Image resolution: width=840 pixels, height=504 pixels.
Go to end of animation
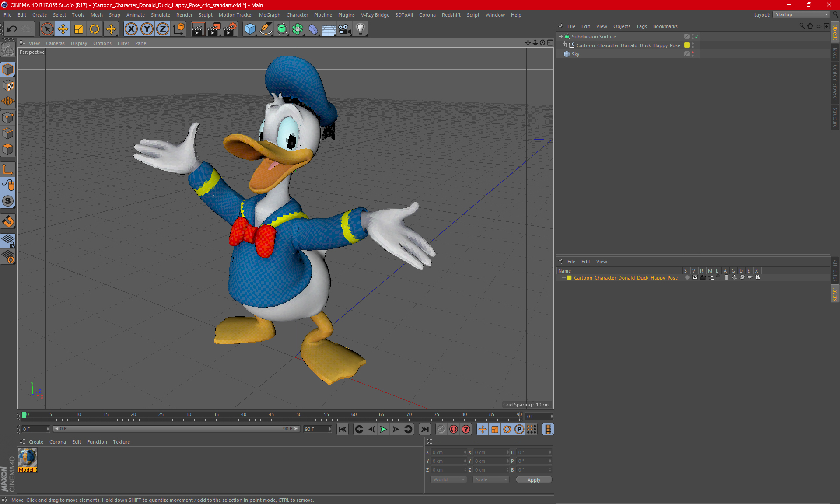tap(424, 429)
